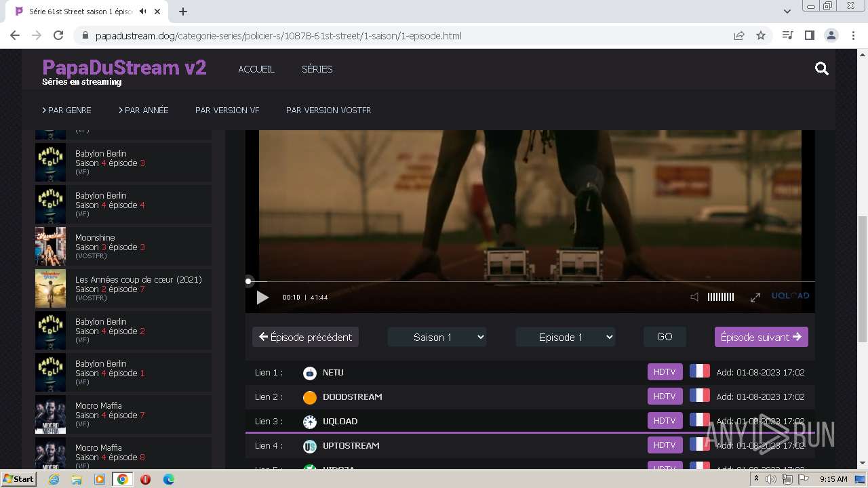Mute the tab via speaker icon
The height and width of the screenshot is (488, 868).
coord(142,12)
